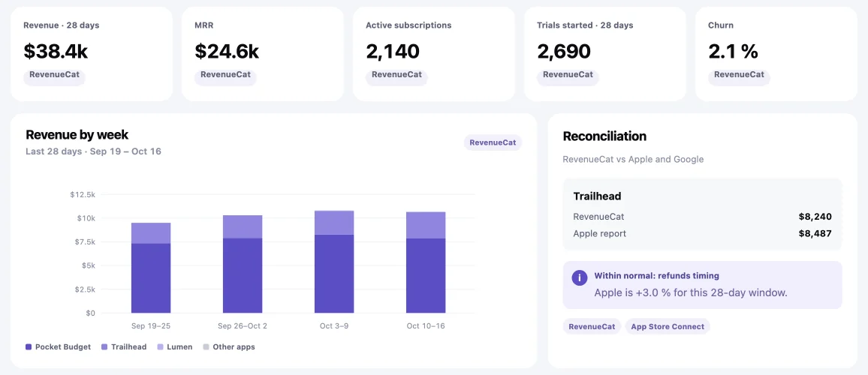Click the RevenueCat source tag below the Reconciliation notice
The height and width of the screenshot is (375, 868).
click(592, 326)
